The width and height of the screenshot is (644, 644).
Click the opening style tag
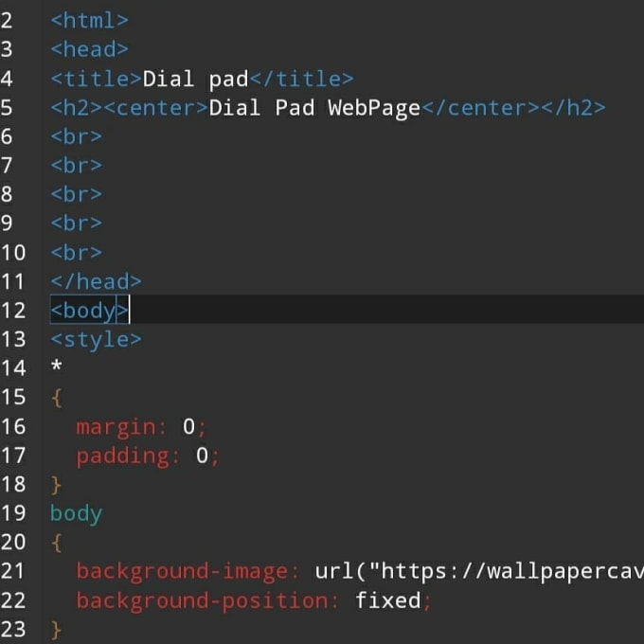[96, 340]
